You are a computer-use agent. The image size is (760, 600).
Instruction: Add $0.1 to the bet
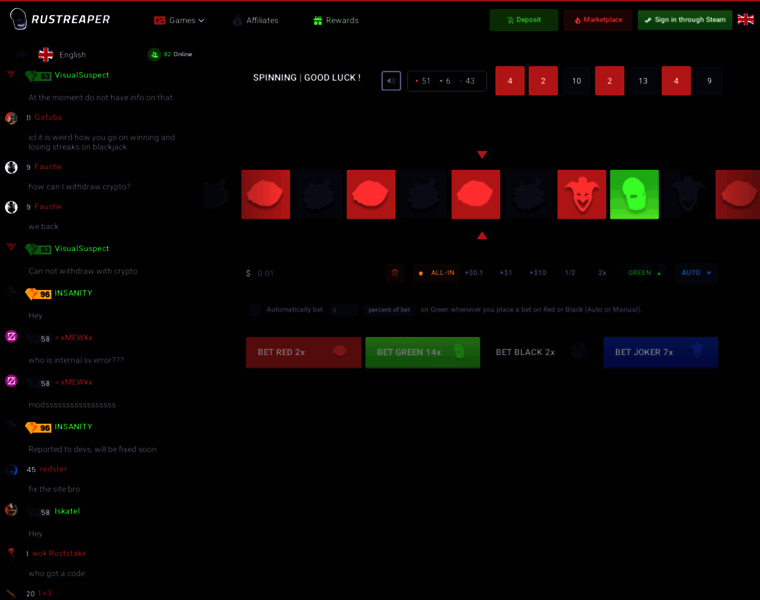474,273
